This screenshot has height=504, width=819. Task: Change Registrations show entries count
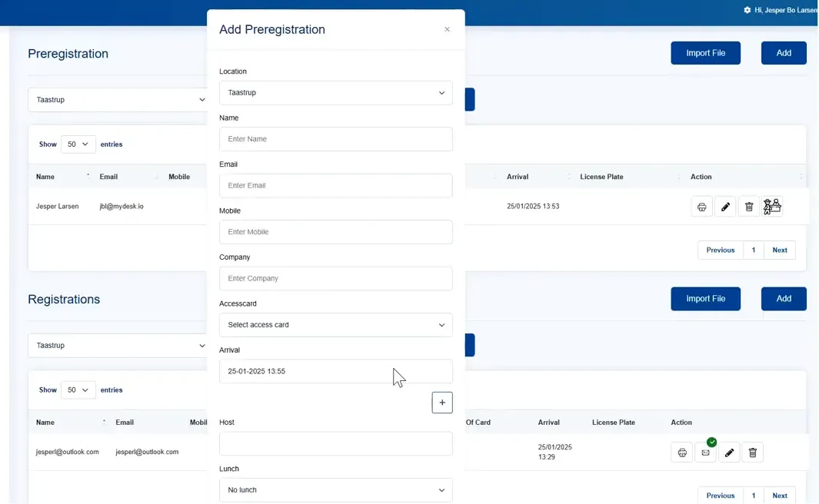(78, 390)
